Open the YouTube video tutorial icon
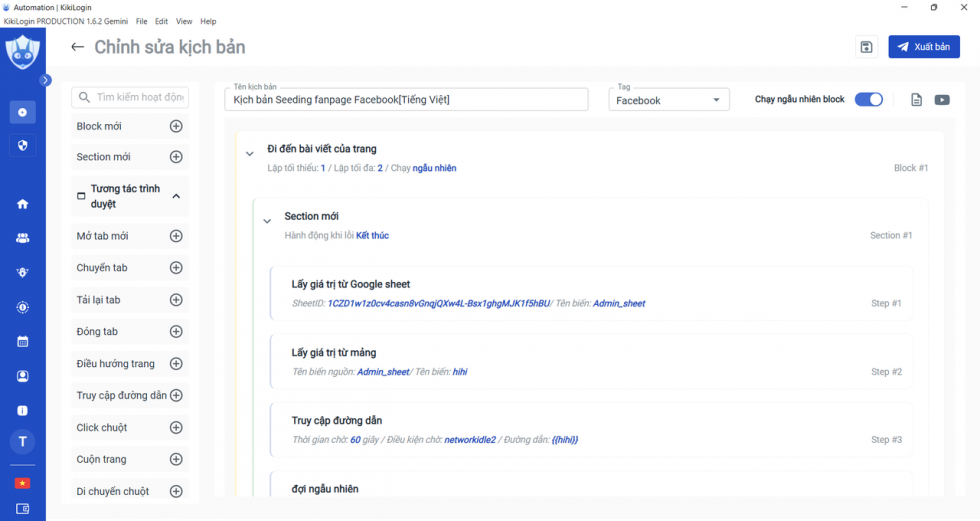Image resolution: width=980 pixels, height=521 pixels. pyautogui.click(x=942, y=100)
